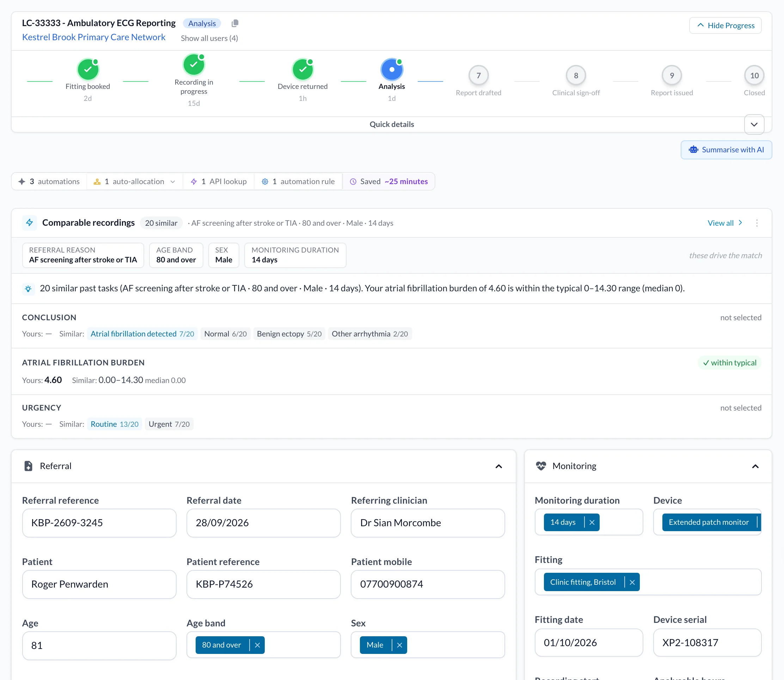Remove the 14 days monitoring duration tag
The image size is (784, 680).
coord(592,523)
